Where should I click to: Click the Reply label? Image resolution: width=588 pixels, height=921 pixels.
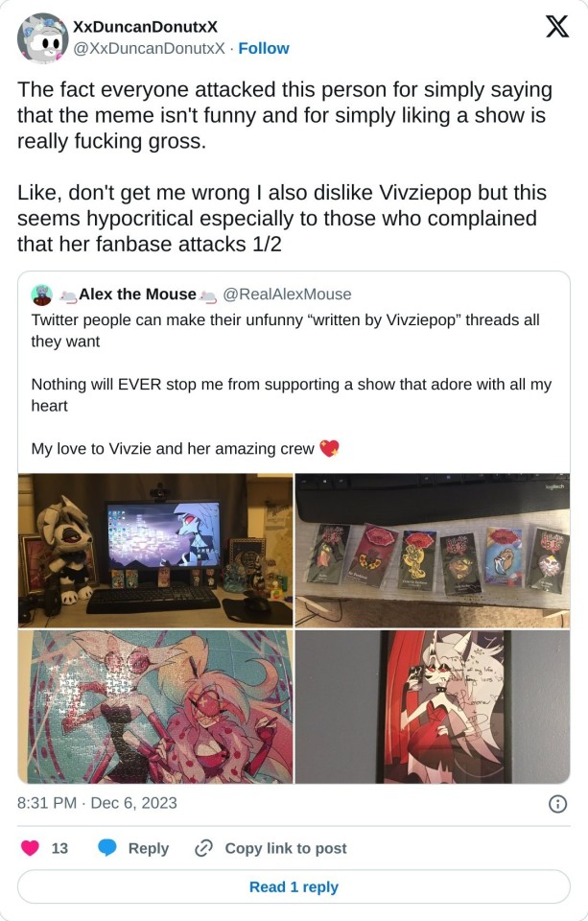tap(149, 848)
